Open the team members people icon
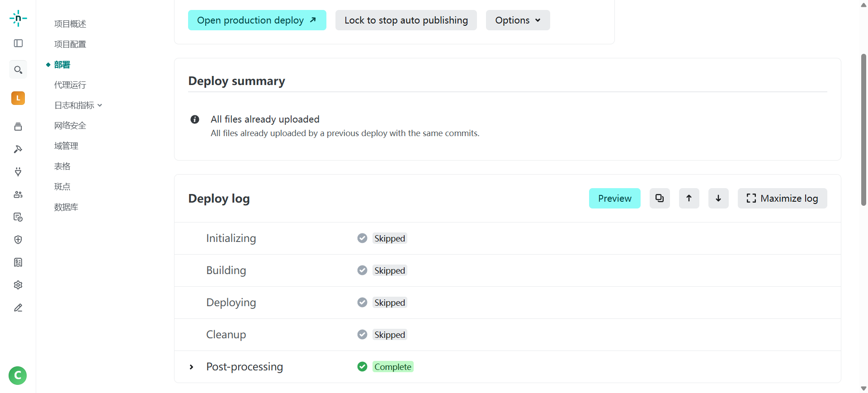Screen dimensions: 868x393 tap(18, 194)
